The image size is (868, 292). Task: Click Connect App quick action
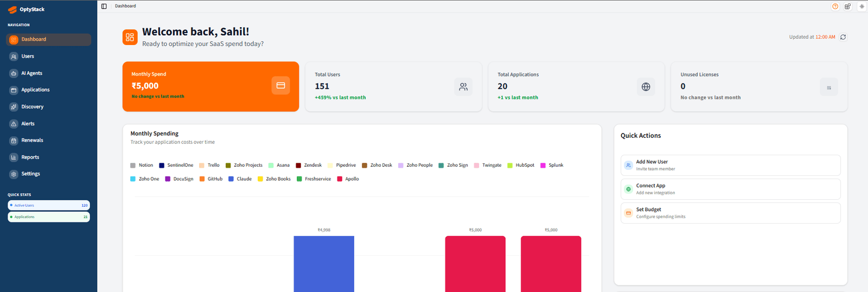(x=730, y=189)
